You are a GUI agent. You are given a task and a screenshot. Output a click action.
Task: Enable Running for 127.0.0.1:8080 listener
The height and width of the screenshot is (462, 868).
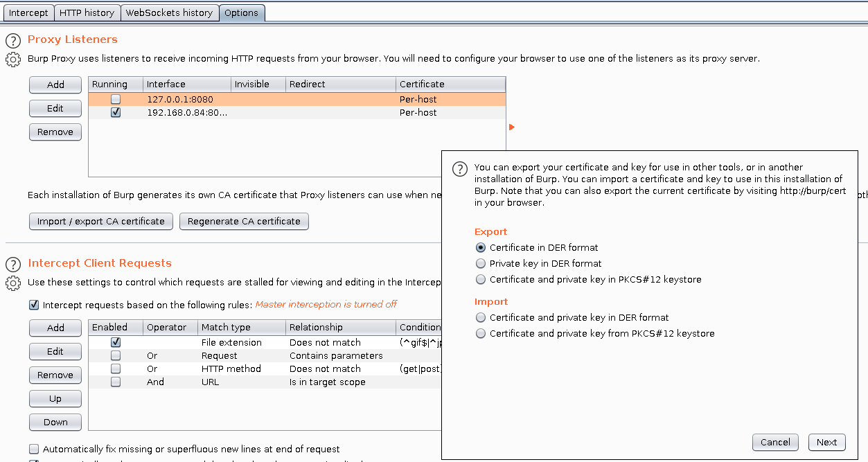click(x=116, y=99)
